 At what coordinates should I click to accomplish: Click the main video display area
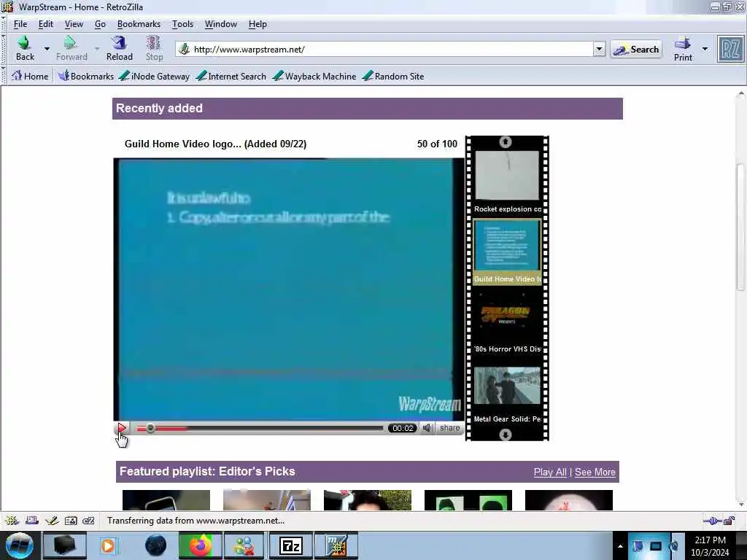289,289
